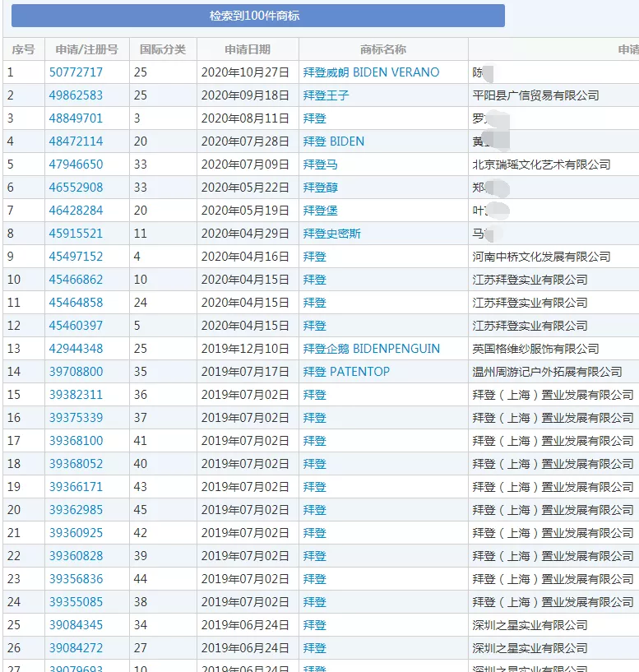Screen dimensions: 639x672
Task: Open registration number 39375339
Action: 76,418
